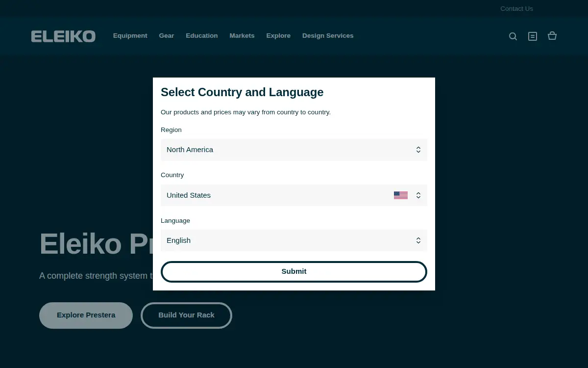Click the Language field label
The height and width of the screenshot is (368, 588).
(x=175, y=221)
